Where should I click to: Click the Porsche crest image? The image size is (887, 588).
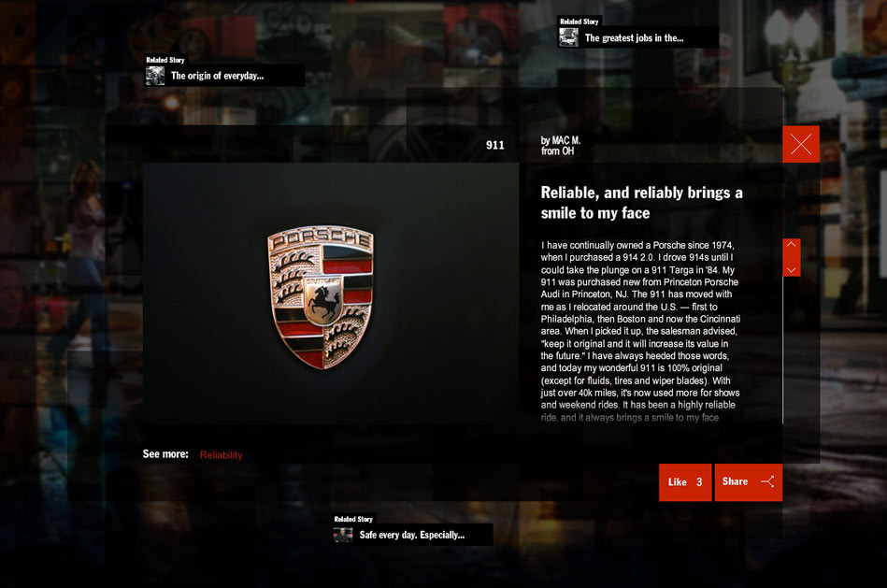coord(321,296)
